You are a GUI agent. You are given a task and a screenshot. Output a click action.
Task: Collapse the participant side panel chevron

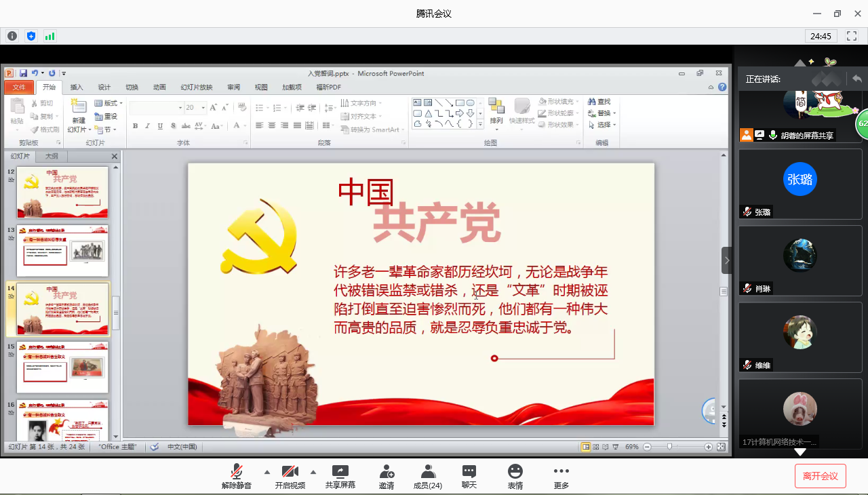click(x=727, y=260)
